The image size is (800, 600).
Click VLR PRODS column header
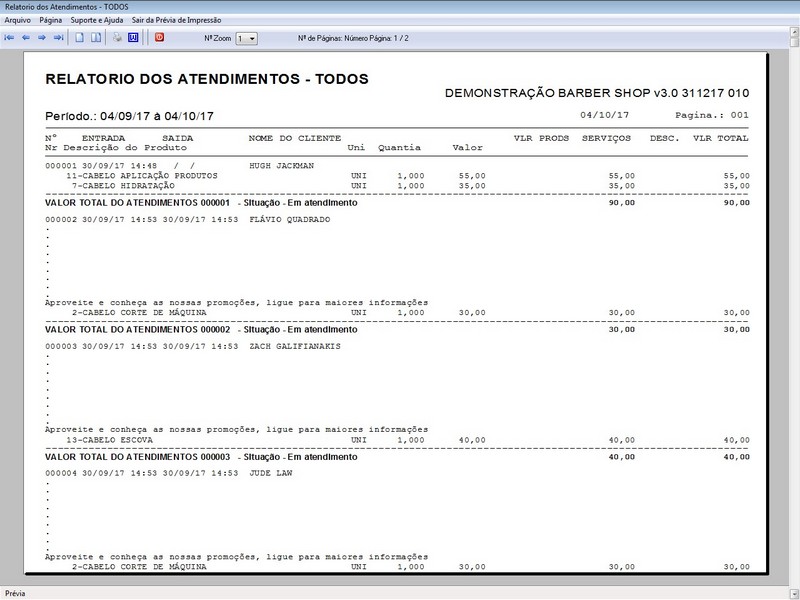click(541, 138)
